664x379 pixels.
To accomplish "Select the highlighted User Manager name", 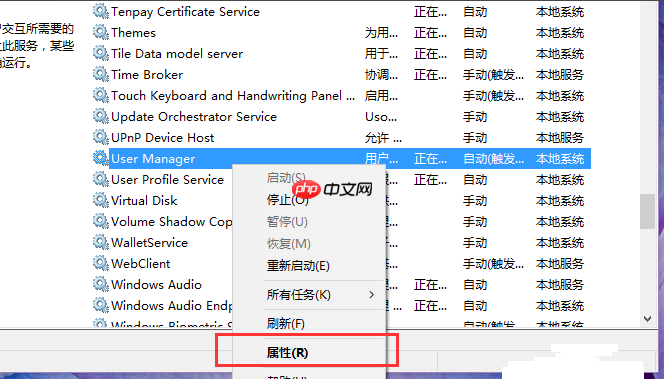I will pyautogui.click(x=153, y=159).
